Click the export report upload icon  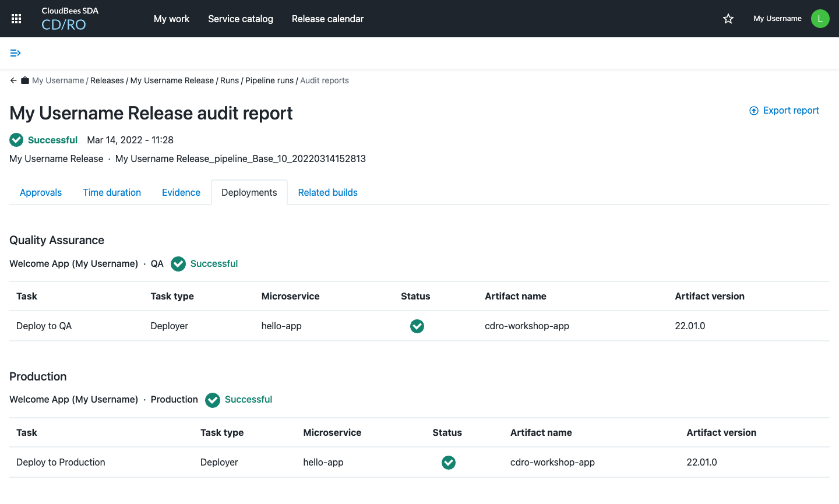point(753,111)
